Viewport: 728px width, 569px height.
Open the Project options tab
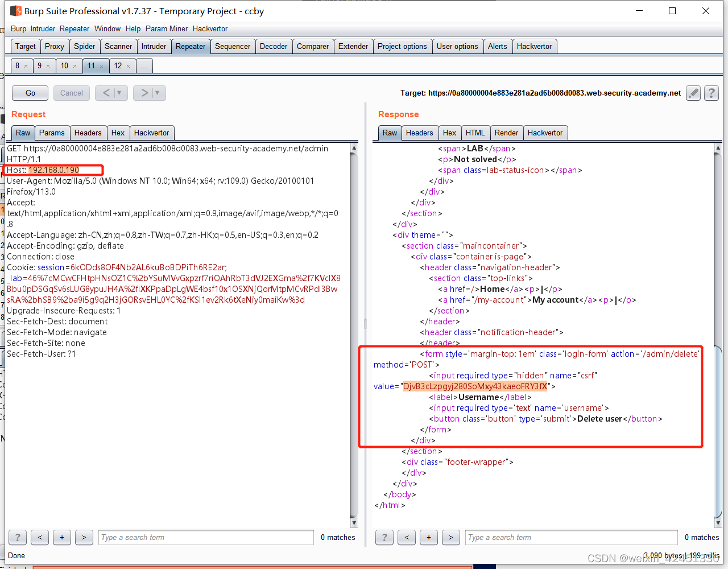tap(402, 46)
